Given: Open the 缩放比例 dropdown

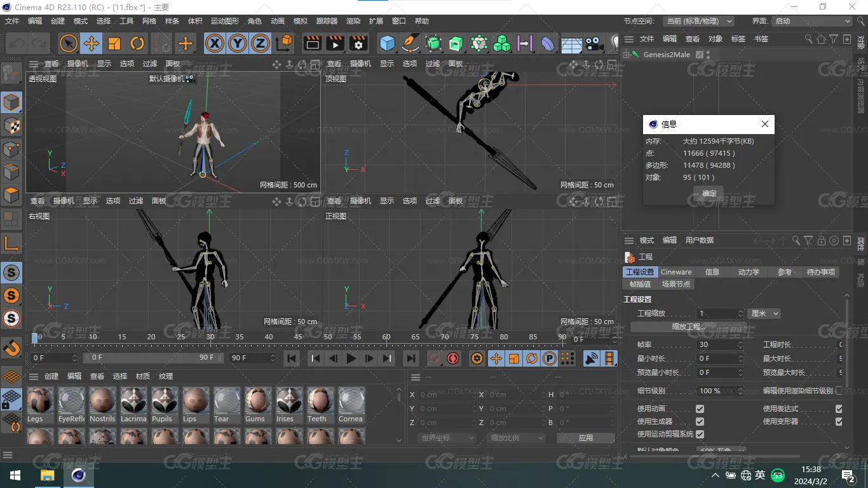Looking at the screenshot, I should pos(517,438).
